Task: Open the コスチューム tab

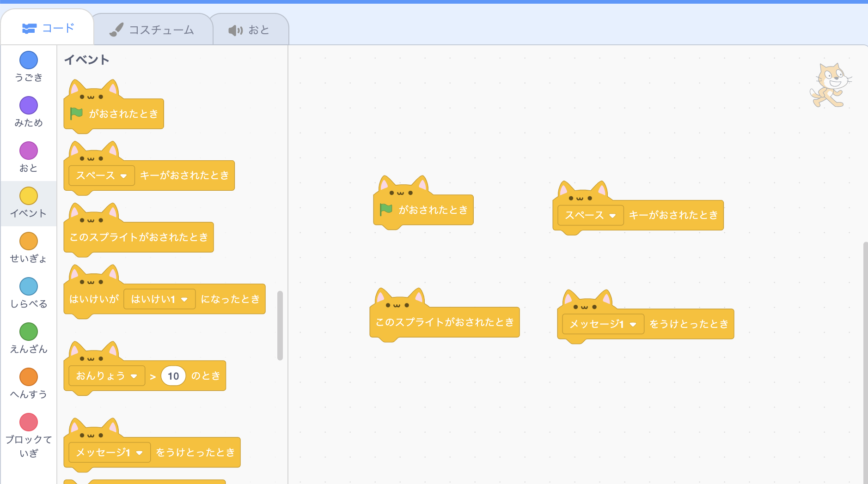Action: (x=153, y=30)
